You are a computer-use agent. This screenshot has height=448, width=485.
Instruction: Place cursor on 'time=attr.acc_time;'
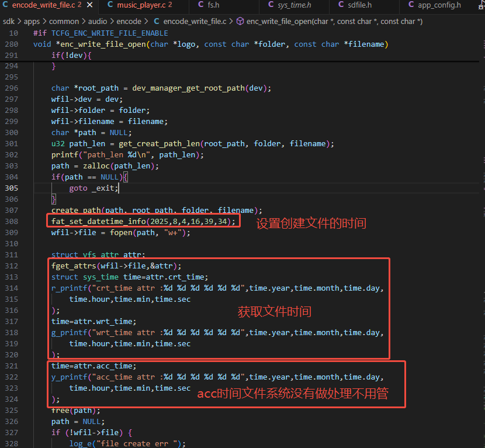point(93,366)
